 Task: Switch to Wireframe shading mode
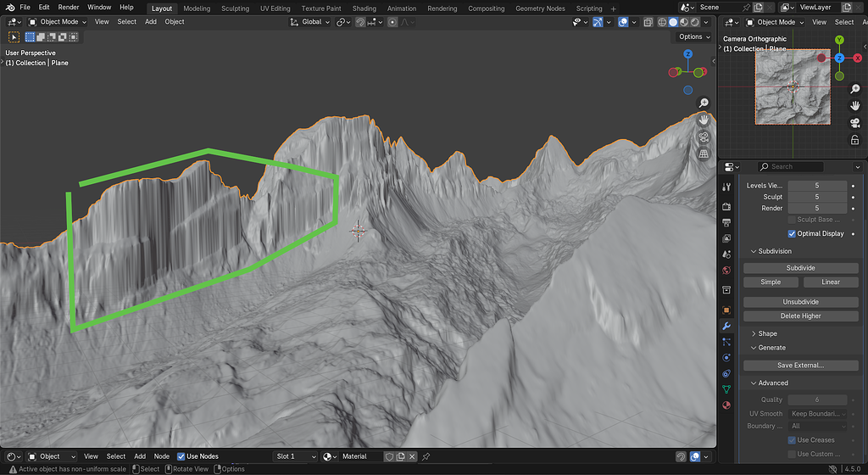click(662, 22)
